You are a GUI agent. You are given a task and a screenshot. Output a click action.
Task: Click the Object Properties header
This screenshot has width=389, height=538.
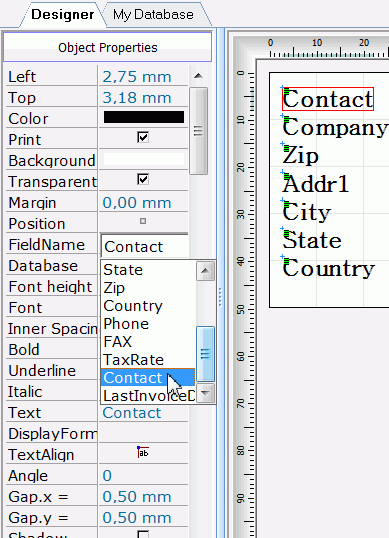coord(107,47)
